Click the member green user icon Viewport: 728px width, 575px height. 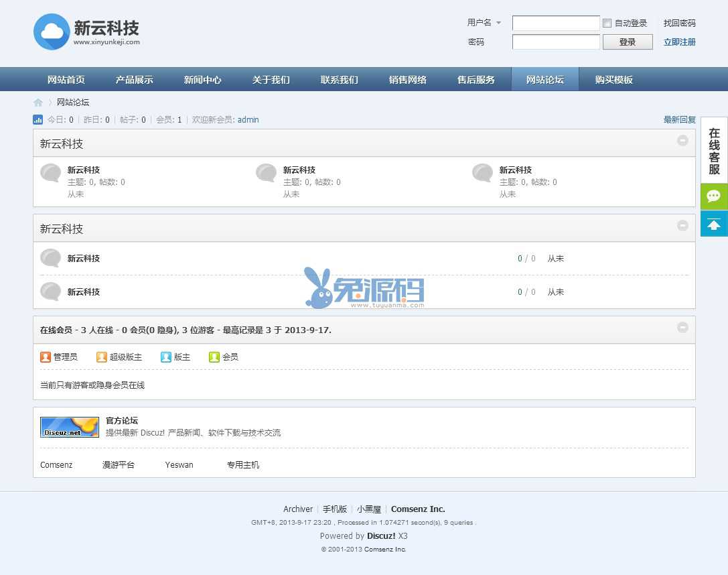click(214, 357)
